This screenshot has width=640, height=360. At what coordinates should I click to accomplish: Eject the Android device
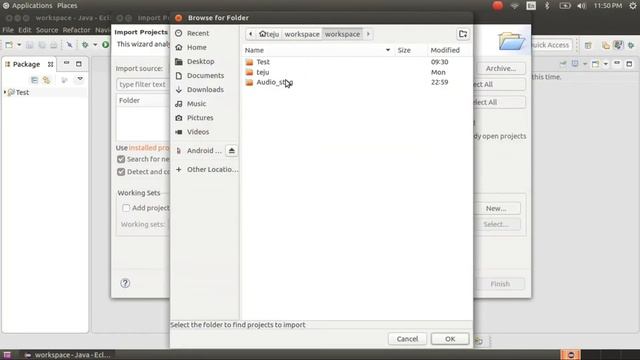[231, 151]
